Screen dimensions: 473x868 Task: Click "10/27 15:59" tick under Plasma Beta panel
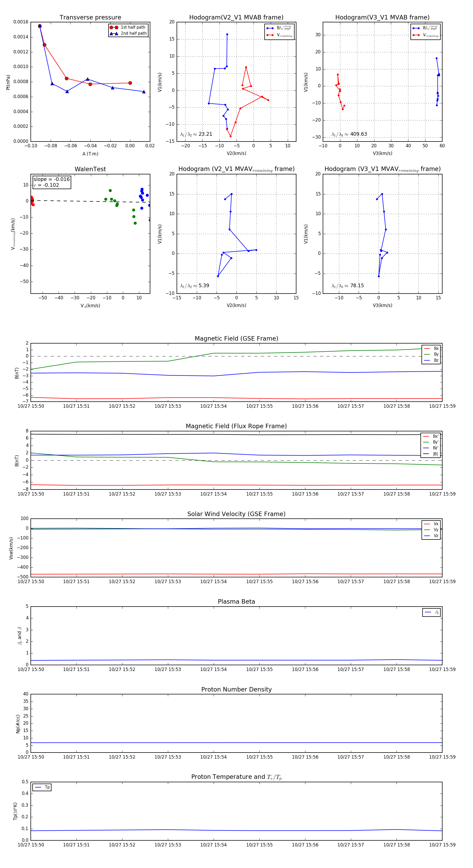click(442, 669)
